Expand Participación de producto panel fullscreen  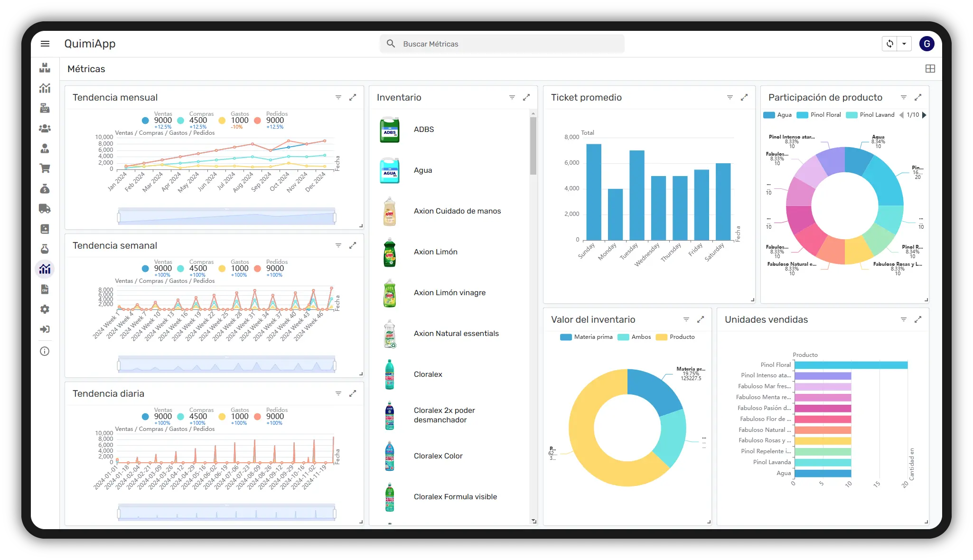pyautogui.click(x=918, y=97)
